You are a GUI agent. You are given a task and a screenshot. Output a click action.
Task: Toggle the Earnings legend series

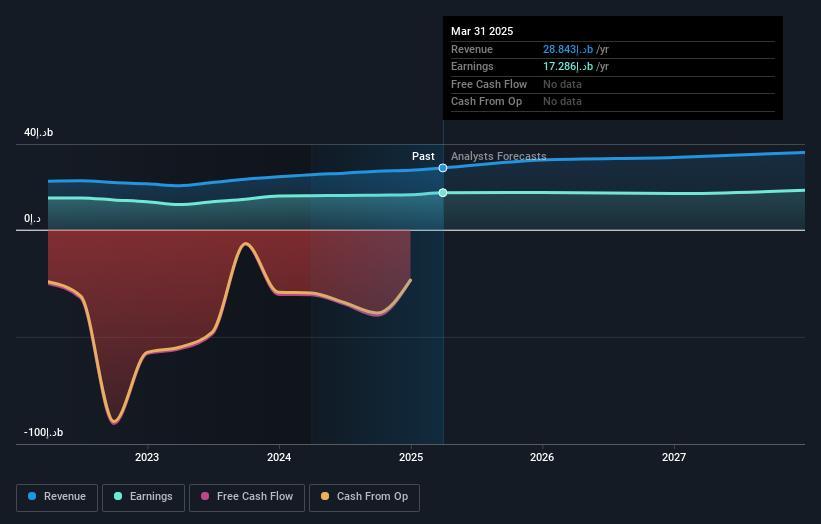point(143,497)
